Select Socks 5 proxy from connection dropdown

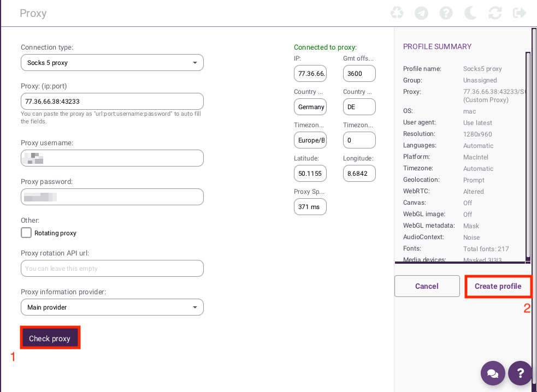112,62
